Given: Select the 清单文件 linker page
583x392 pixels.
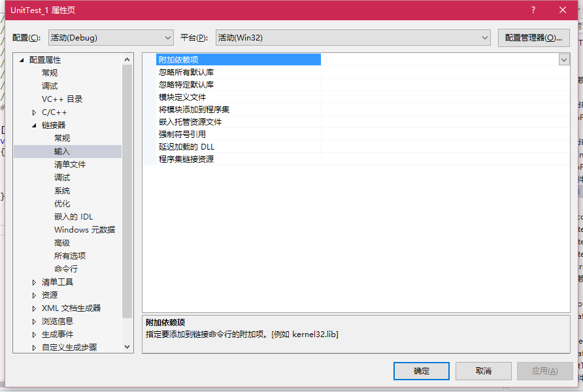Looking at the screenshot, I should coord(70,164).
